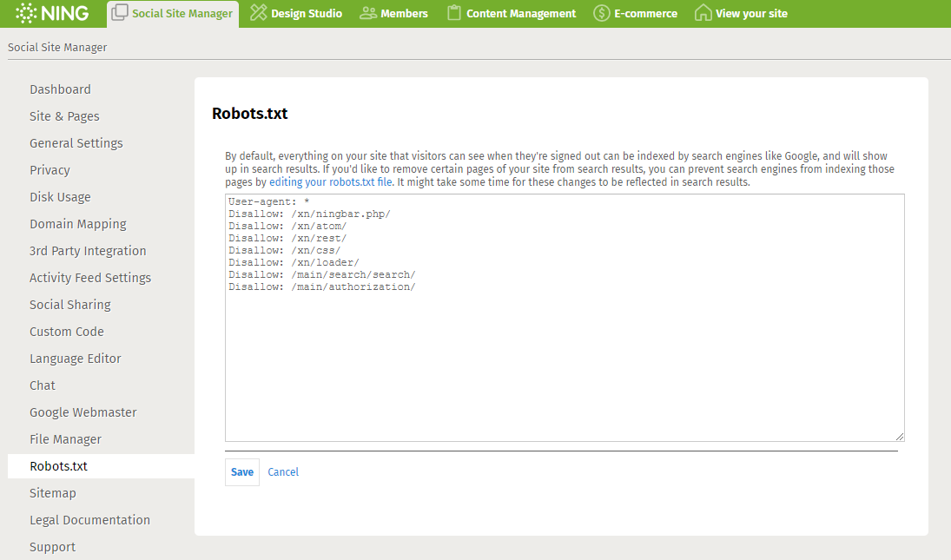Go to Social Sharing
This screenshot has height=560, width=951.
click(70, 305)
